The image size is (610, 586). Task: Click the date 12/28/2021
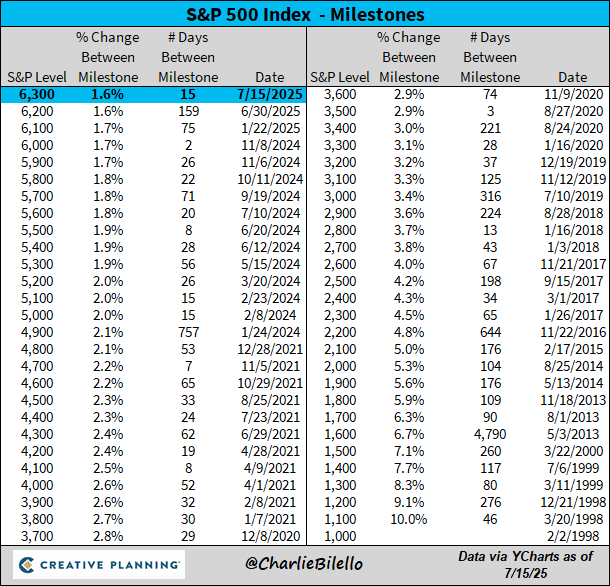point(270,349)
